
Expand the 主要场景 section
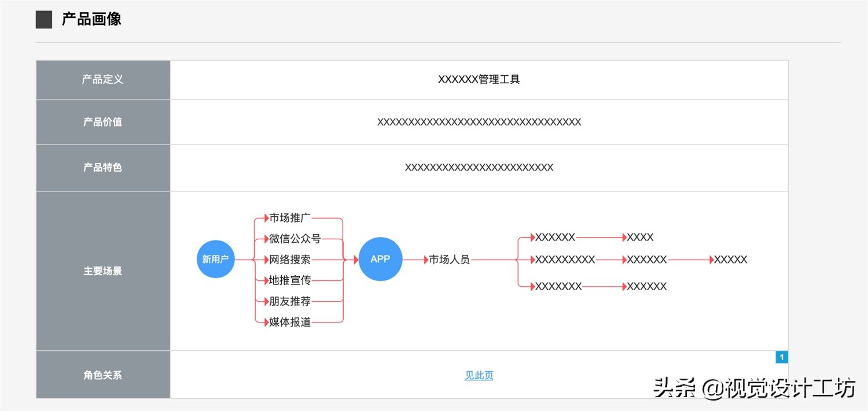[102, 271]
